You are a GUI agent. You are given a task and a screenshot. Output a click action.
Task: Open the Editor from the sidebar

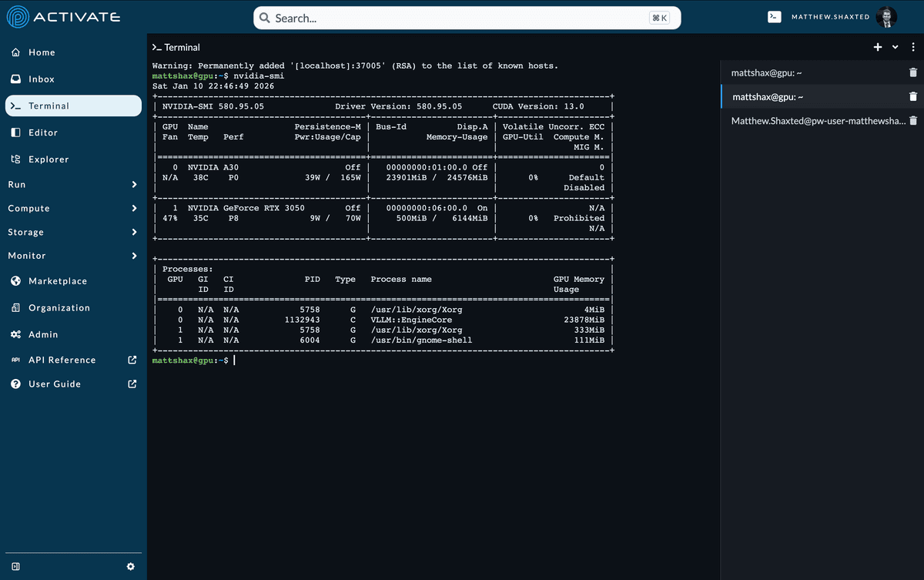(x=45, y=132)
